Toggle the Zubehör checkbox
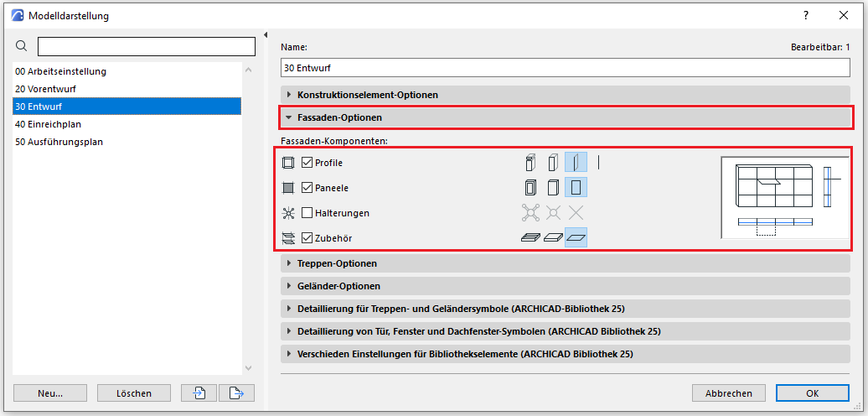 (307, 238)
